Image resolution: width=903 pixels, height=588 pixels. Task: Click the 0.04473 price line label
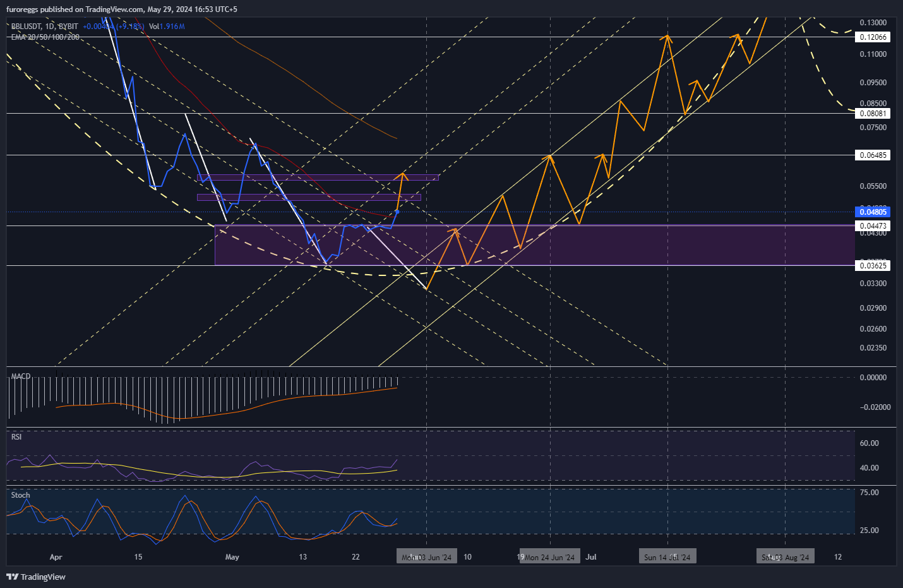click(x=873, y=226)
